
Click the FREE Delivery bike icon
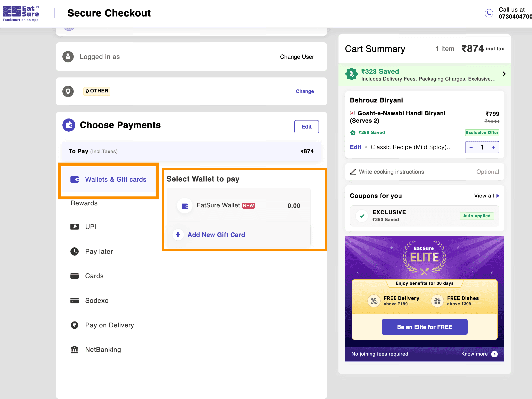pos(374,301)
